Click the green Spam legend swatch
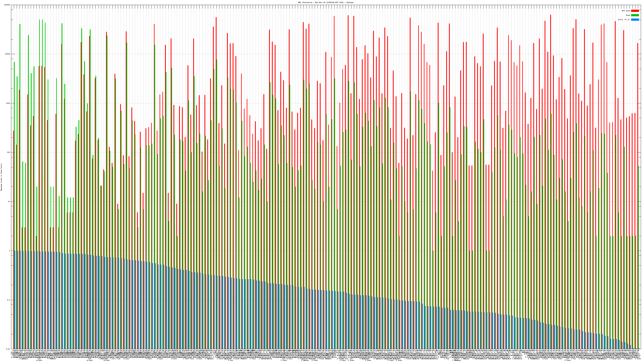The height and width of the screenshot is (362, 644). pyautogui.click(x=635, y=15)
